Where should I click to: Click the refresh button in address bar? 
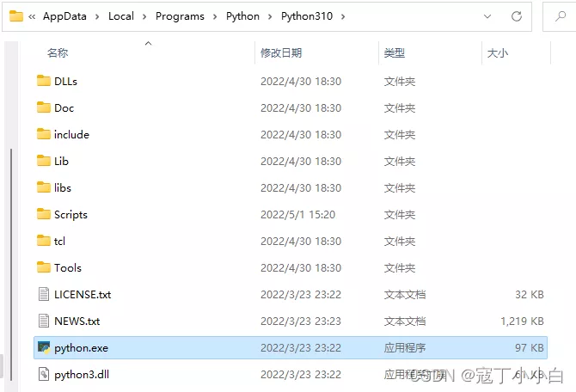pyautogui.click(x=517, y=16)
